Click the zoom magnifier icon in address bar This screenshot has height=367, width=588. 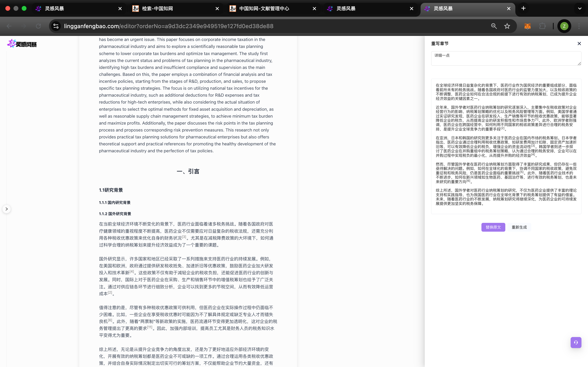click(x=494, y=26)
